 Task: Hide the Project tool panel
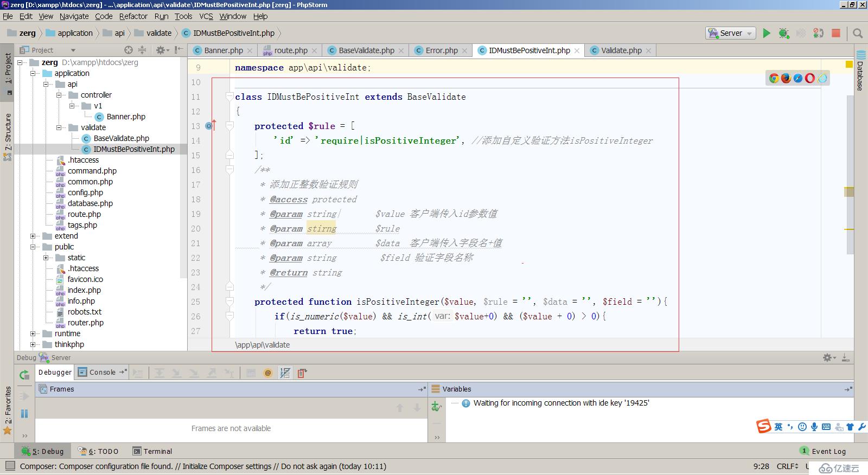[x=178, y=50]
